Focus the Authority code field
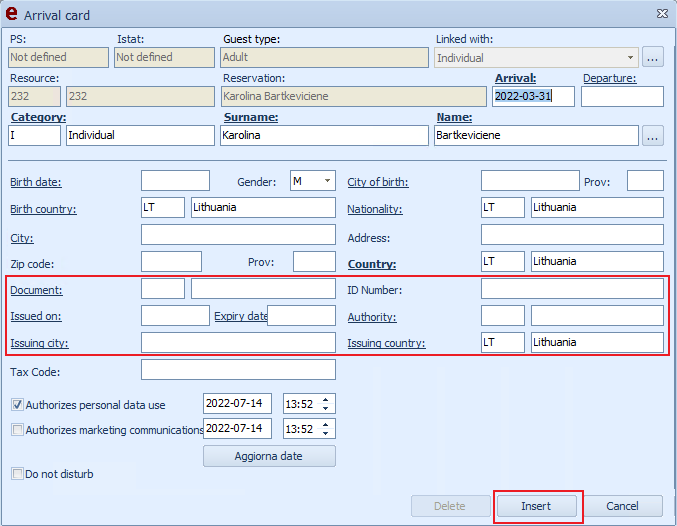The image size is (677, 526). pyautogui.click(x=503, y=316)
